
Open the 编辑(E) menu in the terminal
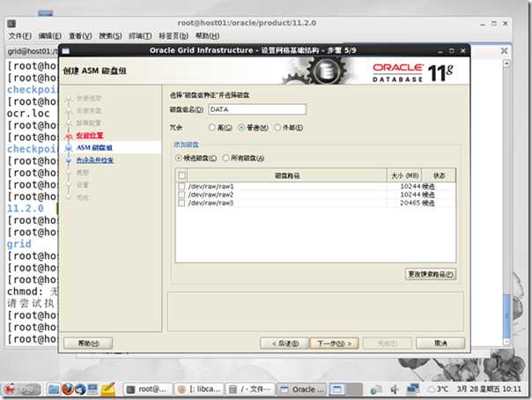click(x=50, y=36)
